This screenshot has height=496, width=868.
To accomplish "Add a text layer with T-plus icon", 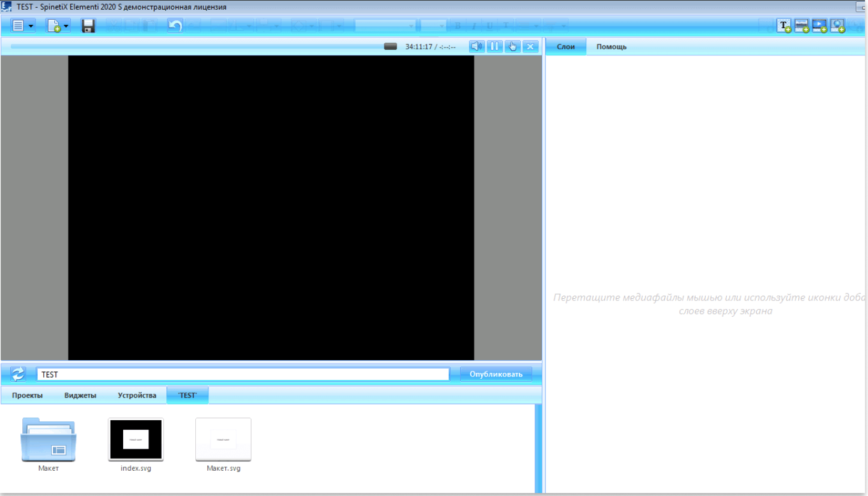I will tap(784, 26).
